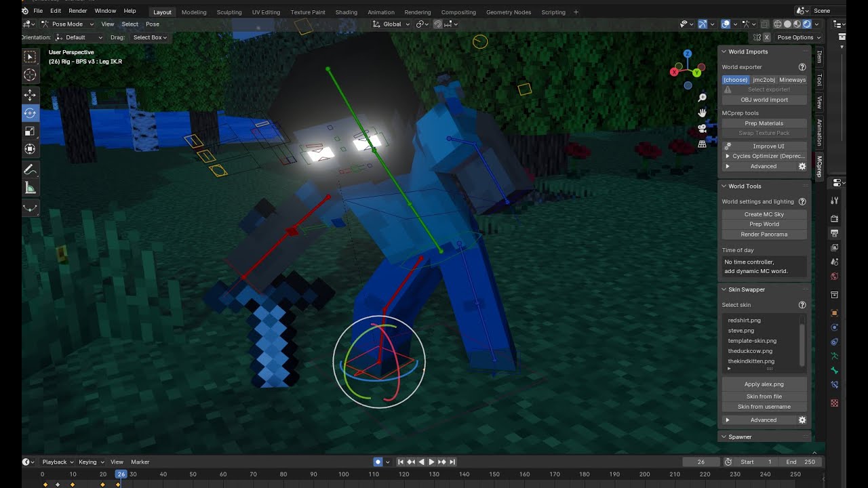
Task: Collapse the World Imports panel
Action: (x=724, y=52)
